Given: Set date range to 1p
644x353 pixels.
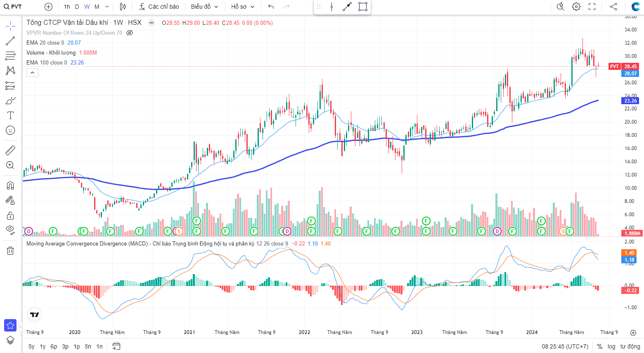Looking at the screenshot, I should click(x=77, y=346).
